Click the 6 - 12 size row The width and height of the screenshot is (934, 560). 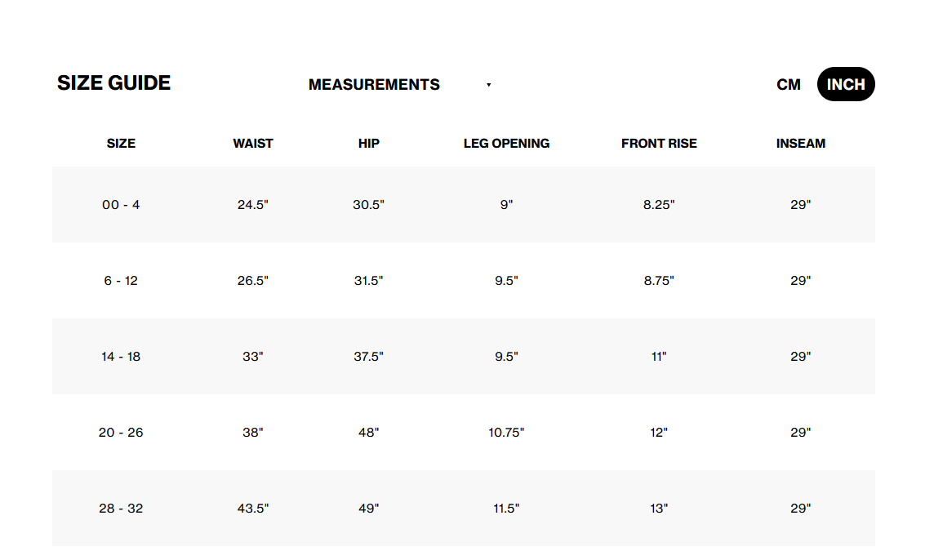tap(121, 281)
